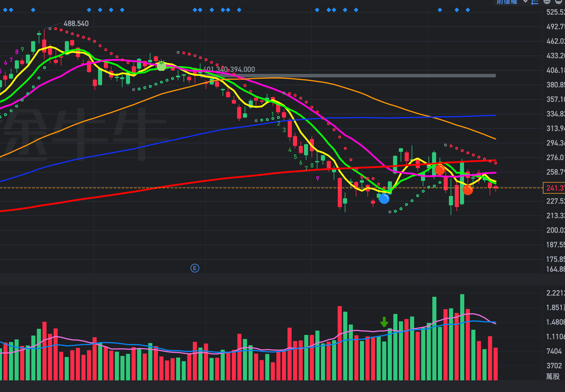This screenshot has width=565, height=392.
Task: Click the axis coordinate settings icon
Action: point(535,2)
